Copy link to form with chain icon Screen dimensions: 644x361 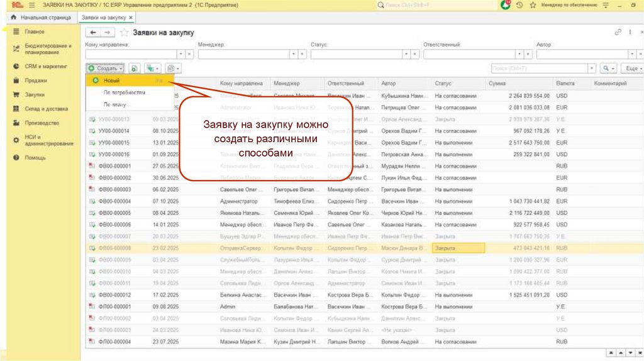pyautogui.click(x=618, y=32)
